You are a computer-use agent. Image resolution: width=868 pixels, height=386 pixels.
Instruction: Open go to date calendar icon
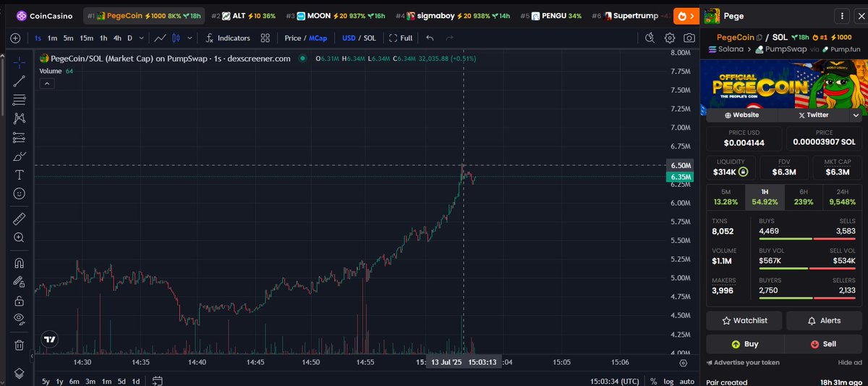(x=158, y=380)
